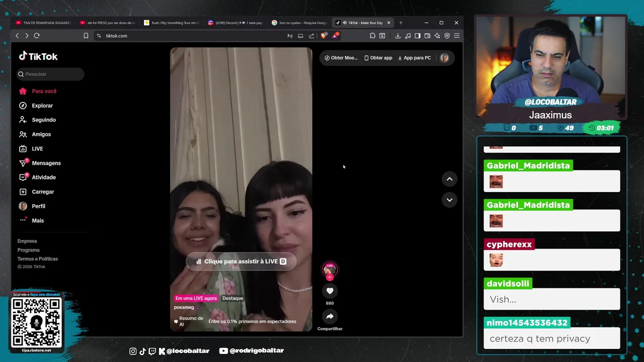Expand the Programa footer section
The height and width of the screenshot is (362, 644).
(x=28, y=250)
